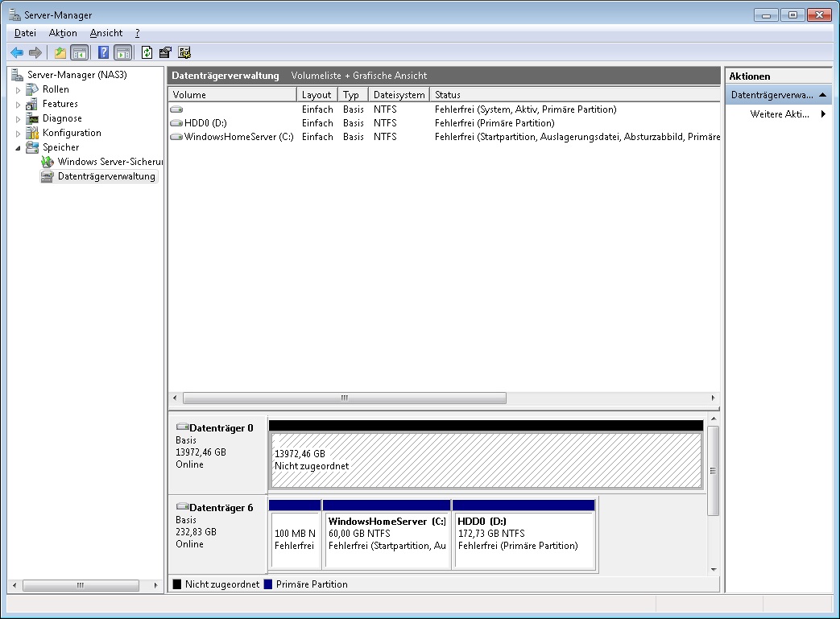This screenshot has height=619, width=840.
Task: Click the grey Forward arrow in toolbar
Action: (35, 52)
